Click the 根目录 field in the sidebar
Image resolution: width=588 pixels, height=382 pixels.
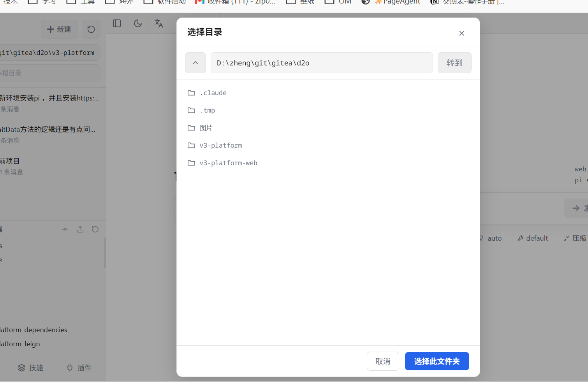(x=50, y=73)
